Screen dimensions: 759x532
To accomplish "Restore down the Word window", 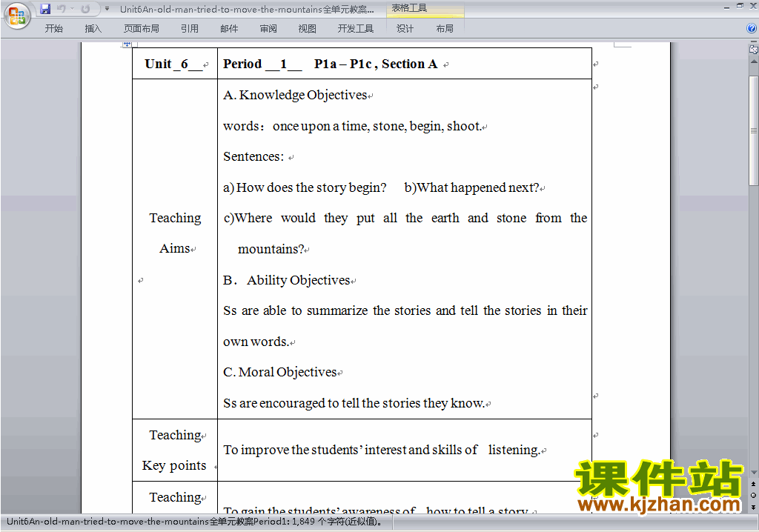I will pos(740,6).
